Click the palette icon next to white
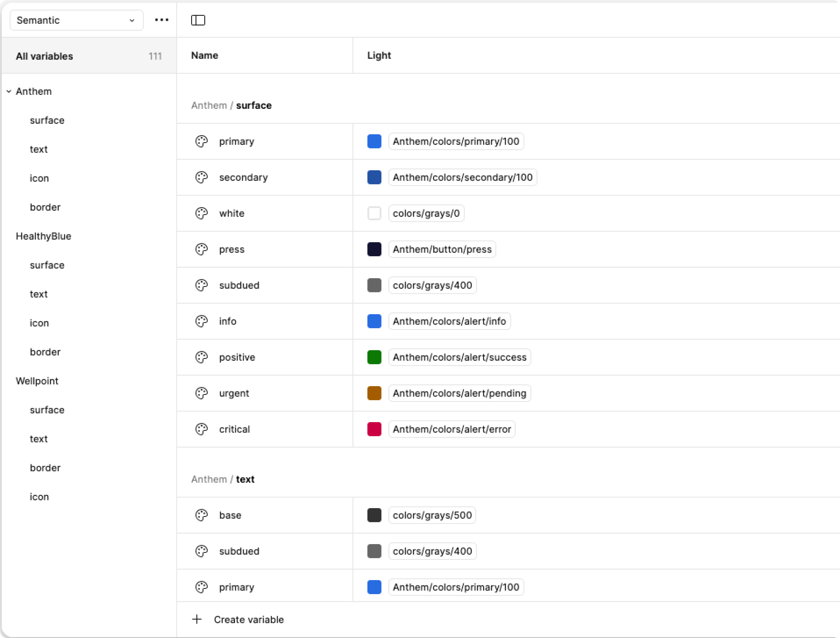Image resolution: width=840 pixels, height=638 pixels. 201,213
